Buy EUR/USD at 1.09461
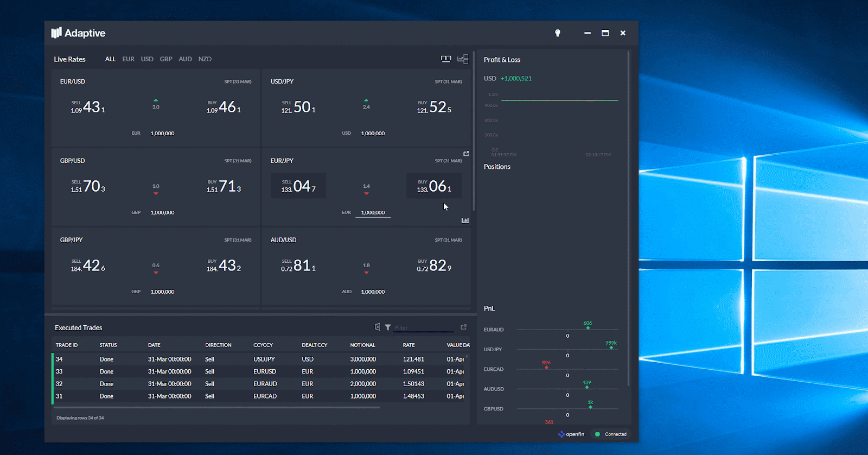 click(224, 107)
